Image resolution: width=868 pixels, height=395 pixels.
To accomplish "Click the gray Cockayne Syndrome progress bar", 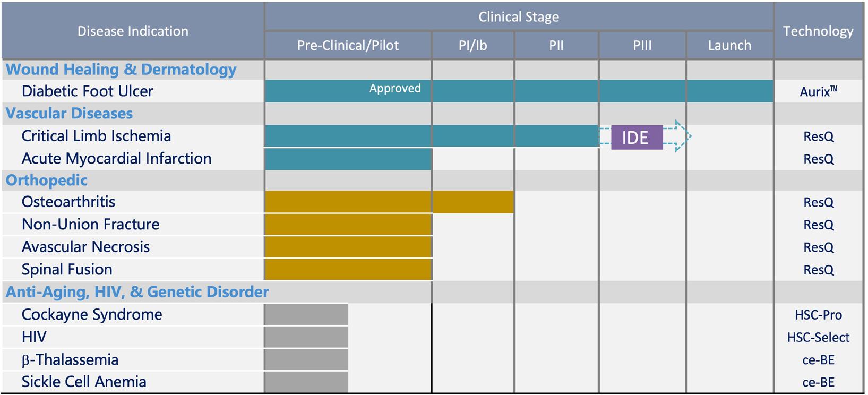I will pyautogui.click(x=306, y=314).
